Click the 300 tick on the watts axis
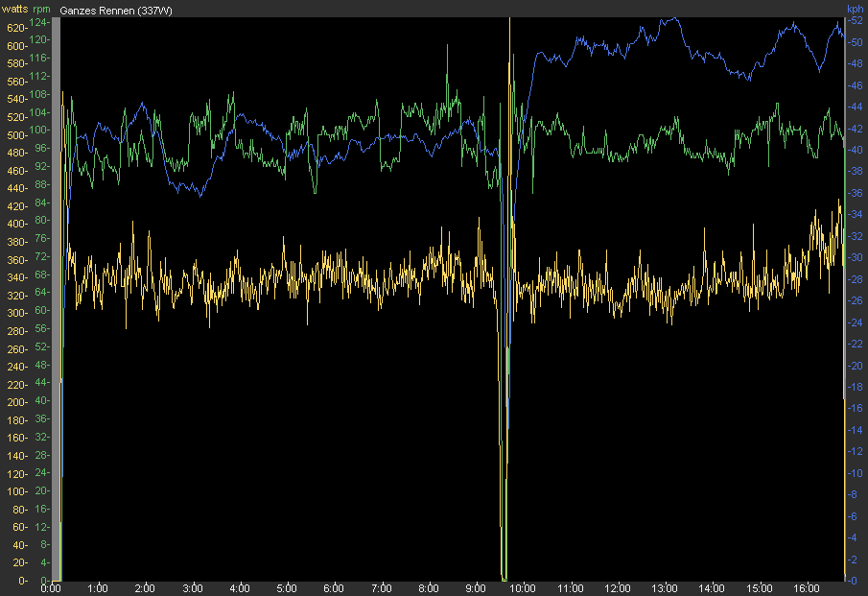868x596 pixels. (13, 314)
